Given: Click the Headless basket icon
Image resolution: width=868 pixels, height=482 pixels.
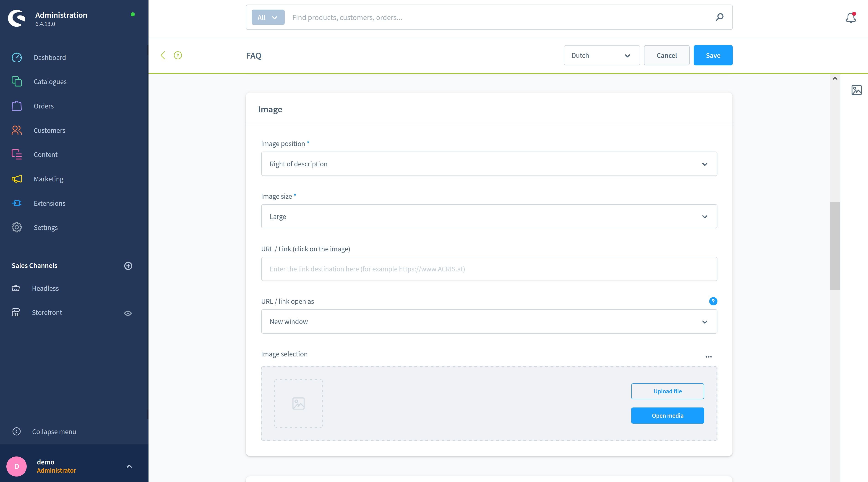Looking at the screenshot, I should (x=16, y=289).
